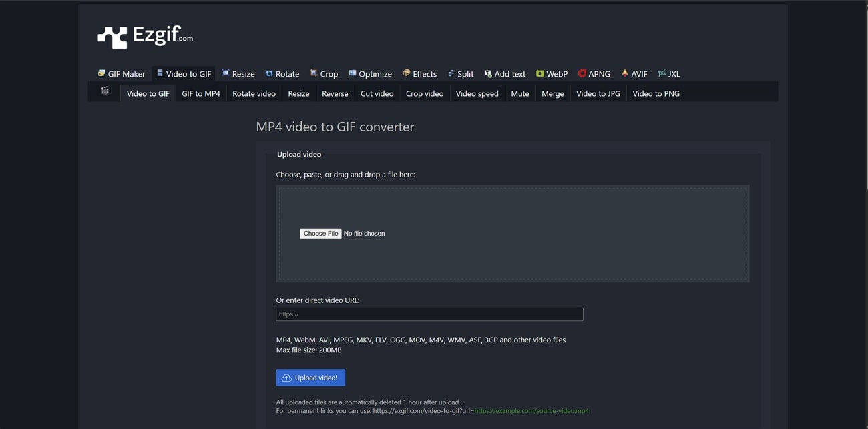868x429 pixels.
Task: Open the Rotate video tab
Action: 254,93
